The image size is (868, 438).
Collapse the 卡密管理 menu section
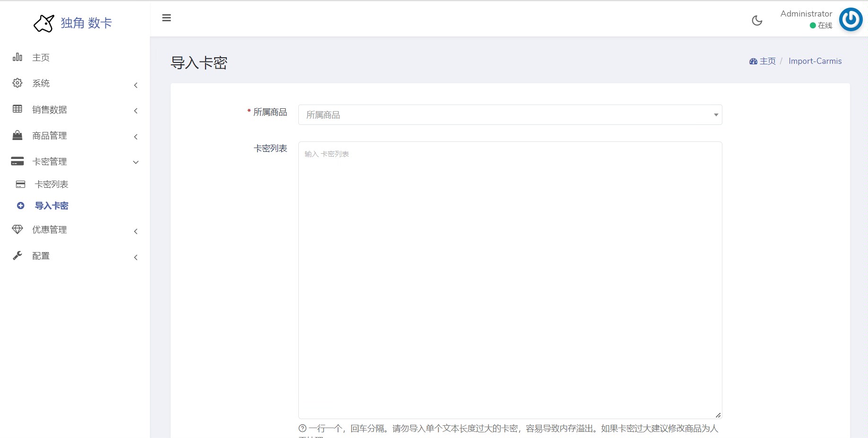point(136,162)
